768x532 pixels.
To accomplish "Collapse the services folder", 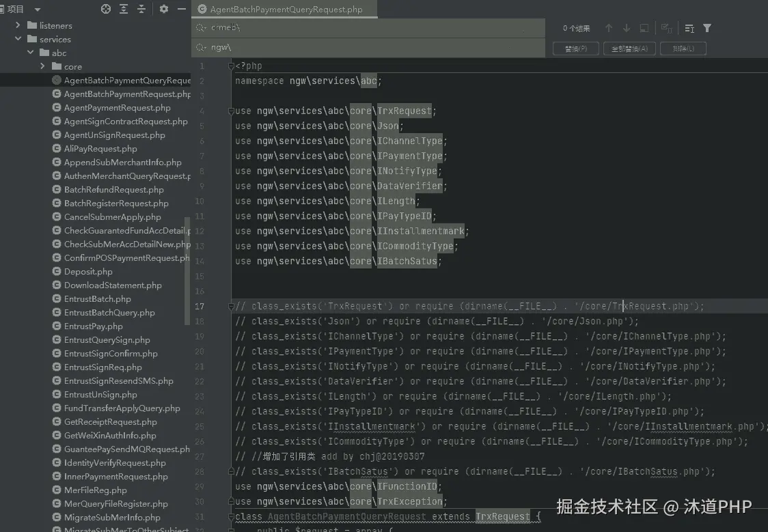I will pos(18,39).
